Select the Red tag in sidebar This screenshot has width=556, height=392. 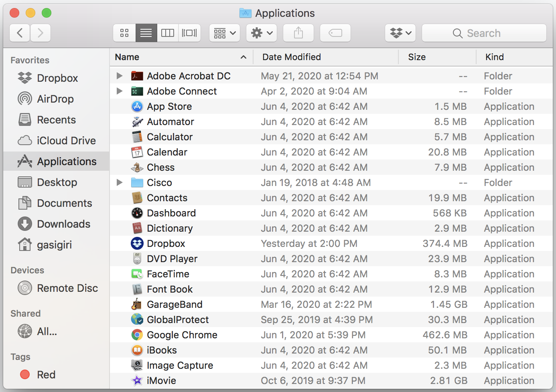[56, 375]
